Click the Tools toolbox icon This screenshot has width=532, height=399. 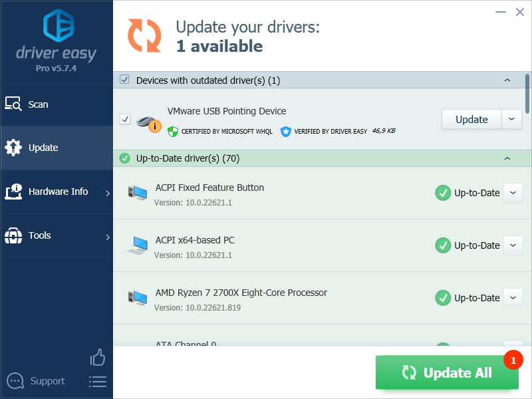point(13,235)
